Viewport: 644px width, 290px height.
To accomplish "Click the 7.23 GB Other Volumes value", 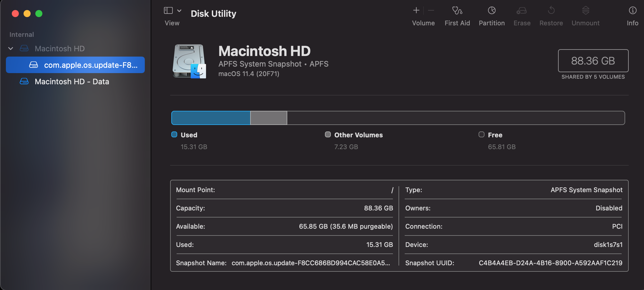I will pos(346,147).
